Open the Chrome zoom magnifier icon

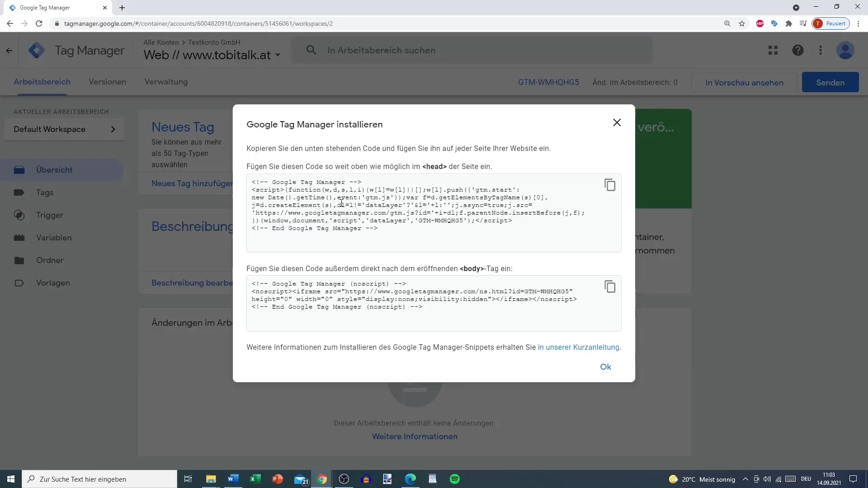(x=727, y=23)
